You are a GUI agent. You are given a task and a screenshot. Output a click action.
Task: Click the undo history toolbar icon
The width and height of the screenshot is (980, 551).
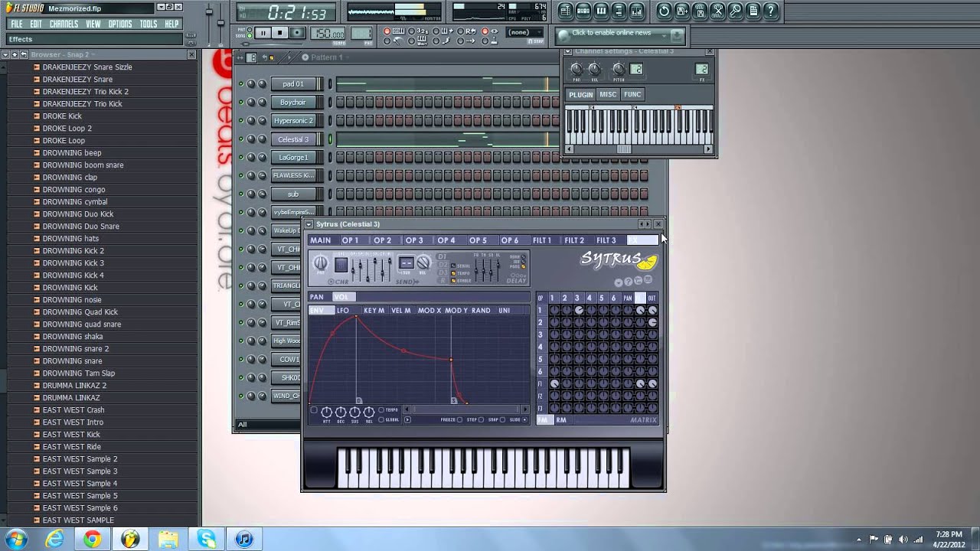(664, 11)
